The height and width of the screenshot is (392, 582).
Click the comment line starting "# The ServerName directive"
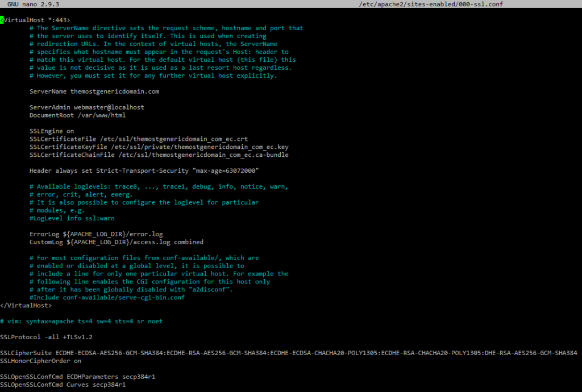coord(167,28)
